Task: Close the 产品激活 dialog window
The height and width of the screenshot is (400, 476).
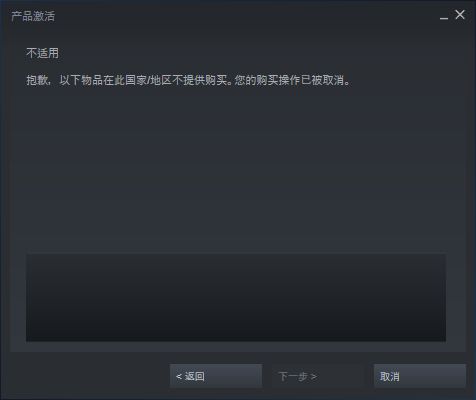Action: point(460,15)
